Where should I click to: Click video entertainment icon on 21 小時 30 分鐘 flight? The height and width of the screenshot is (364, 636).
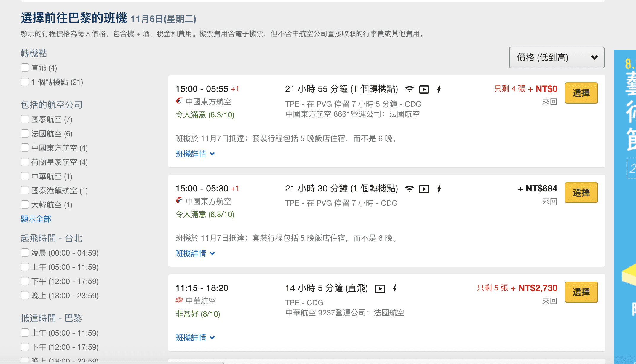point(424,189)
